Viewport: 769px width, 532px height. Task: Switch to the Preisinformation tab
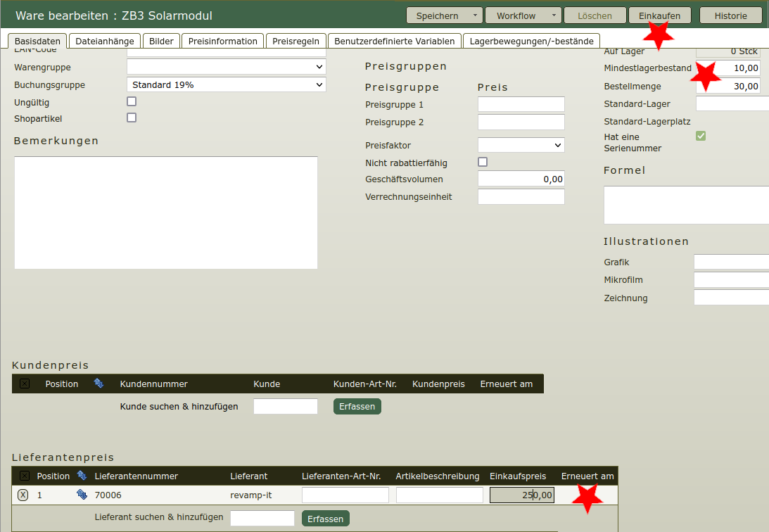click(223, 41)
